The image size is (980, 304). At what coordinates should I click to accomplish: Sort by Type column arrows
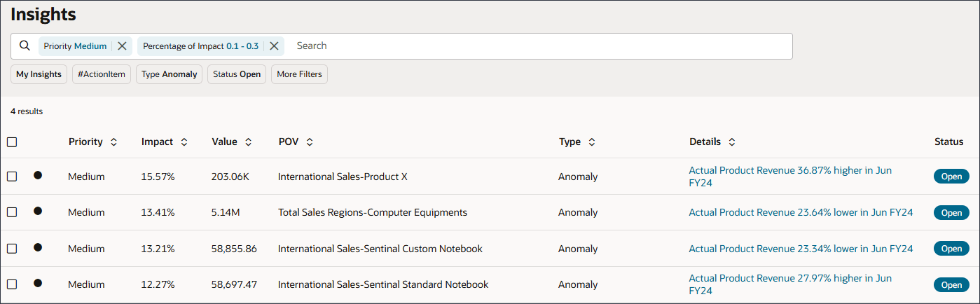(x=591, y=142)
